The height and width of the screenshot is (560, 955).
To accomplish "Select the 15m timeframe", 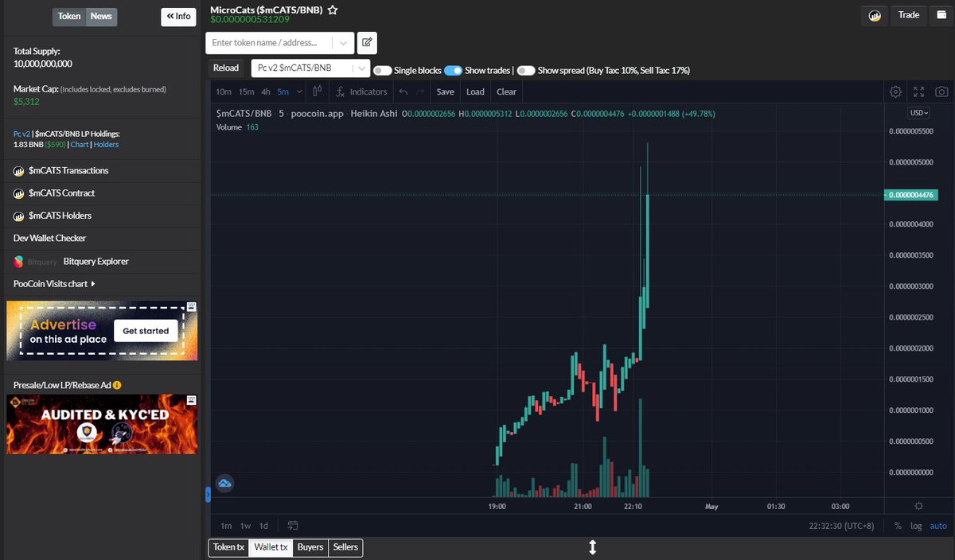I will (247, 91).
